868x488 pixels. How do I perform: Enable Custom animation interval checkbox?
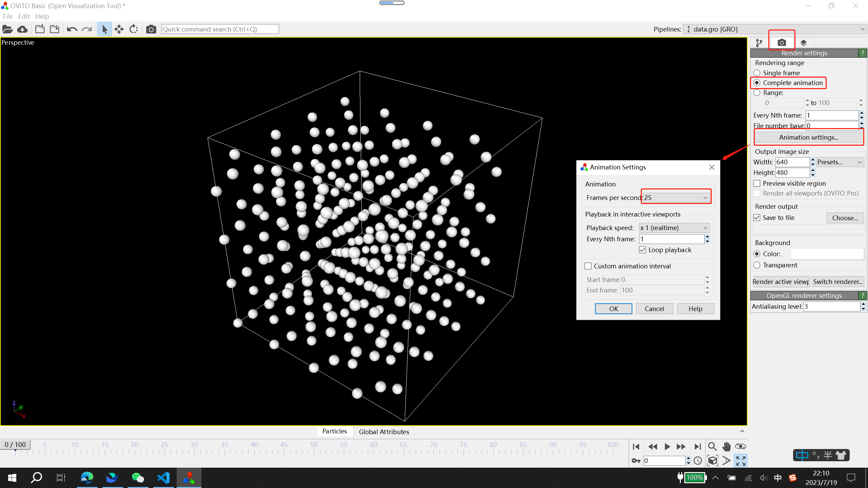pyautogui.click(x=588, y=266)
